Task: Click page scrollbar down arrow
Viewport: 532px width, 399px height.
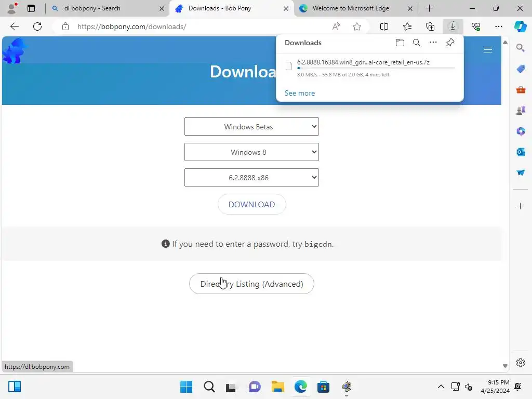Action: coord(505,366)
